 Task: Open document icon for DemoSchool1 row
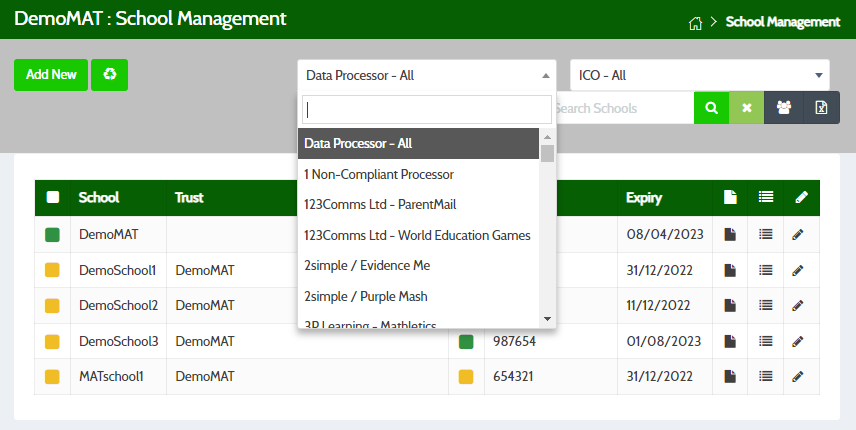point(730,270)
